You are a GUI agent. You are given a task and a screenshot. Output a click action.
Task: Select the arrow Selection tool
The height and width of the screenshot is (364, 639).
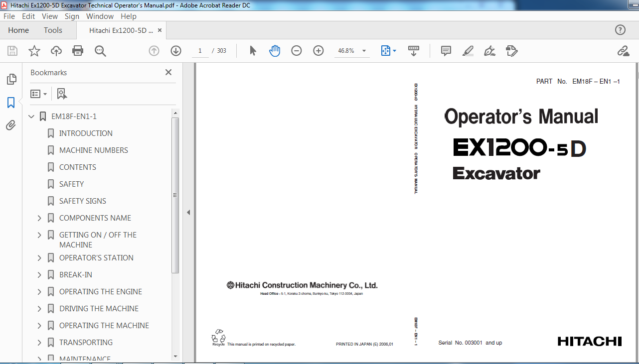click(x=253, y=51)
